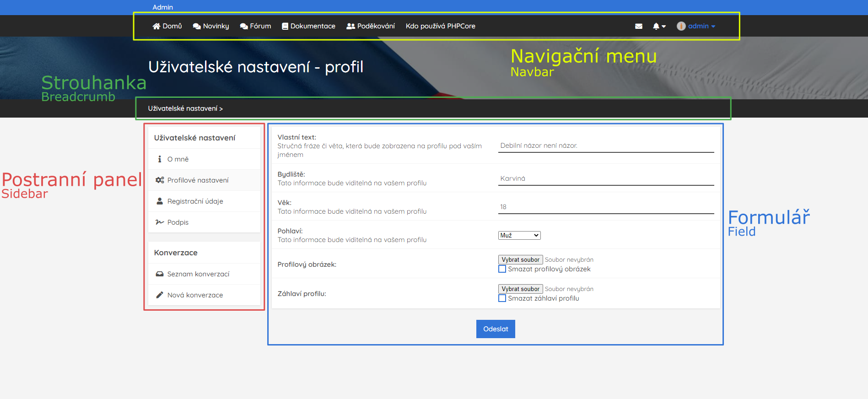Open the Pohlaví dropdown showing Muž
Screen dimensions: 868x399
click(519, 235)
